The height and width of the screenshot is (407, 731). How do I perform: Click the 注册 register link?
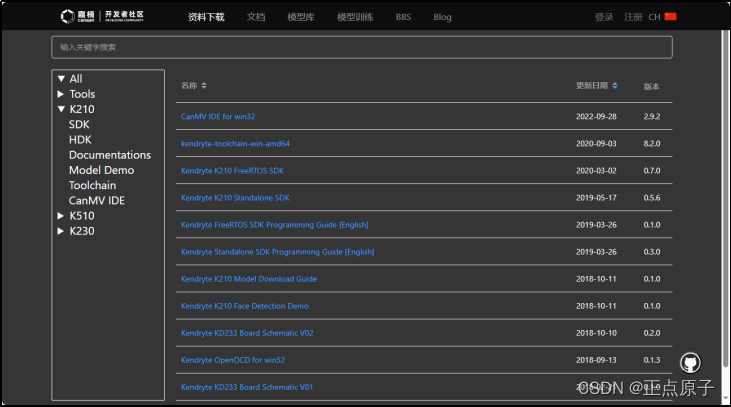pos(633,17)
